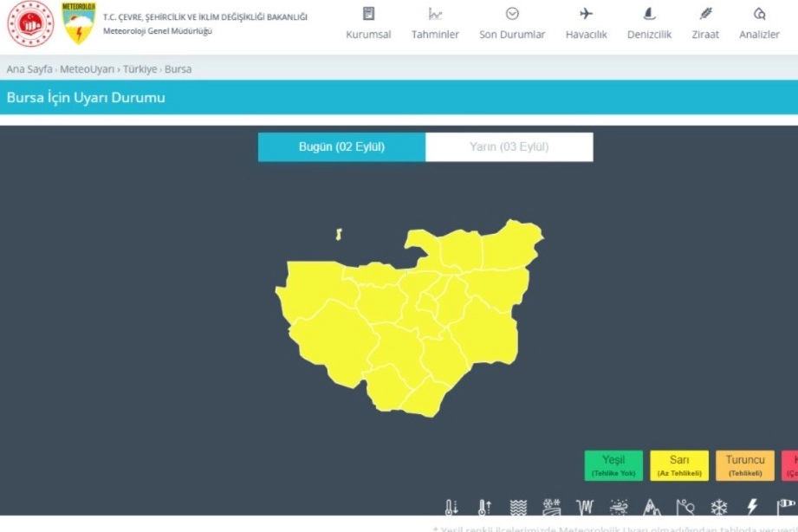Click the small island district on map

click(x=340, y=234)
